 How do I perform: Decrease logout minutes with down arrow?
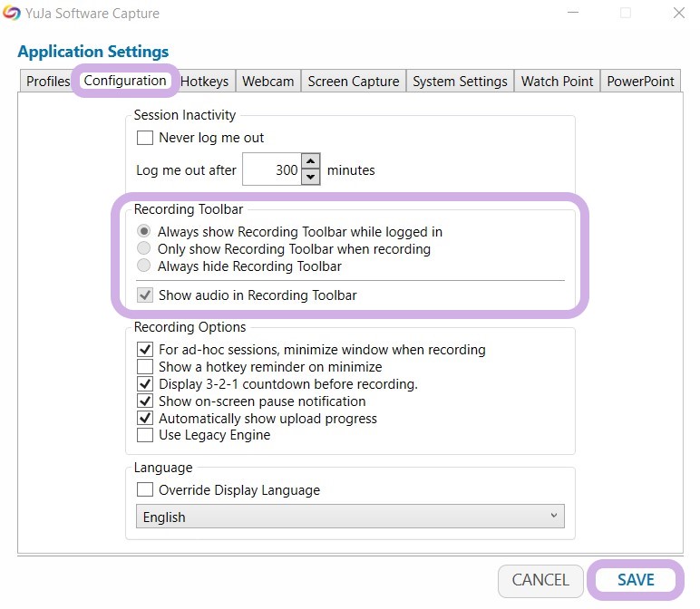311,177
